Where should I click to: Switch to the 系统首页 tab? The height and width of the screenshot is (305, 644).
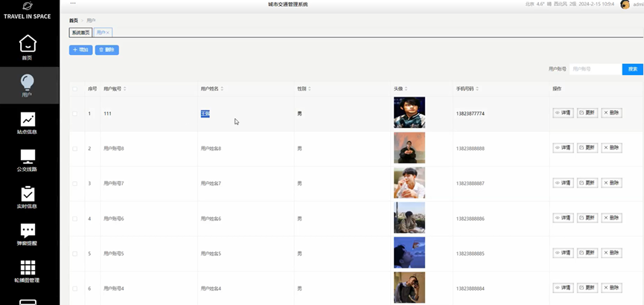pyautogui.click(x=80, y=33)
